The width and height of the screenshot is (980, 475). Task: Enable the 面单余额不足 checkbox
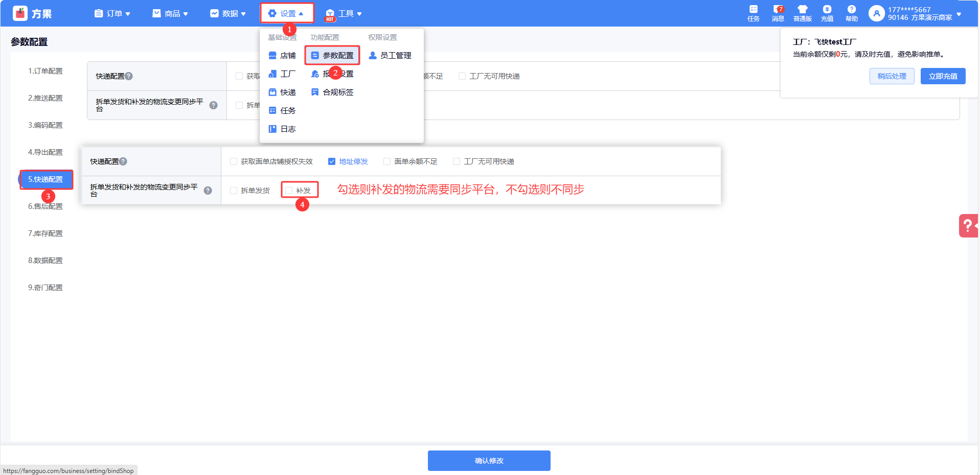pos(387,161)
